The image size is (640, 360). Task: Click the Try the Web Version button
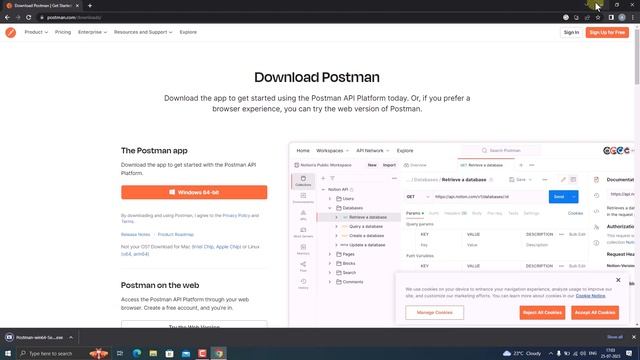[x=194, y=324]
